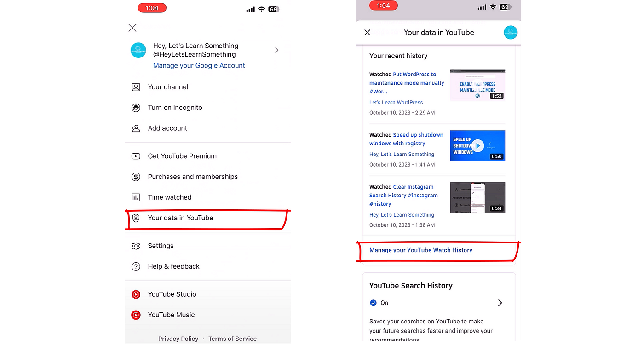
Task: Click the October 10, 2023 • 1:38 AM timestamp
Action: tap(402, 225)
